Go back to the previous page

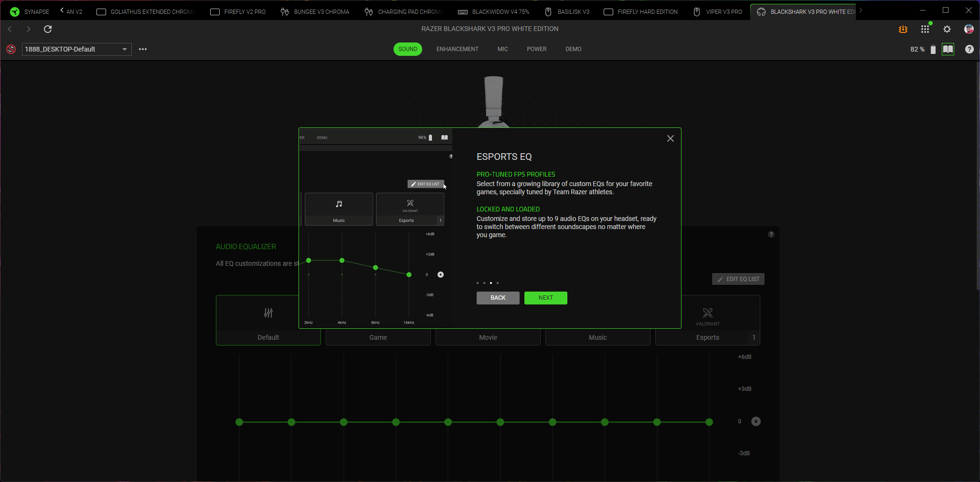click(x=10, y=29)
